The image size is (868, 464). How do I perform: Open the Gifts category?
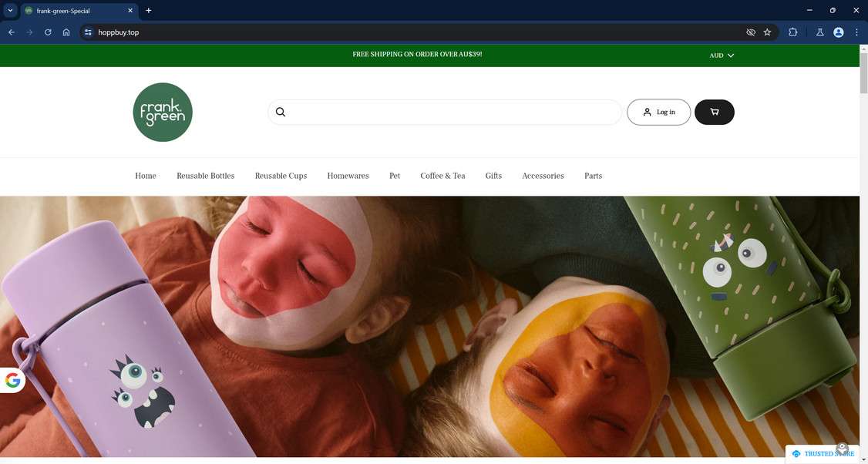click(x=493, y=176)
